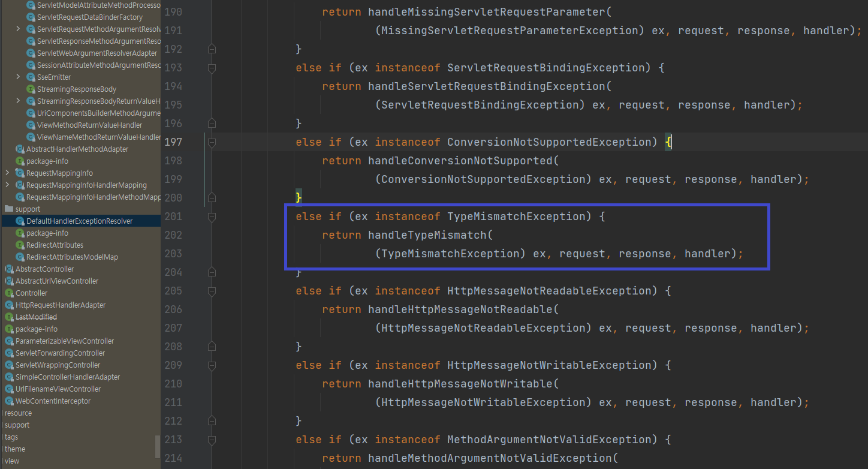Click the class icon of ParameterizableViewController
Image resolution: width=868 pixels, height=469 pixels.
pos(10,341)
